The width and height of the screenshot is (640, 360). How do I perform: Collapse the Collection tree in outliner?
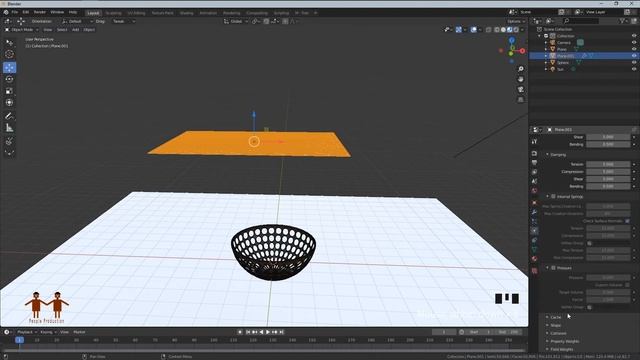(540, 36)
